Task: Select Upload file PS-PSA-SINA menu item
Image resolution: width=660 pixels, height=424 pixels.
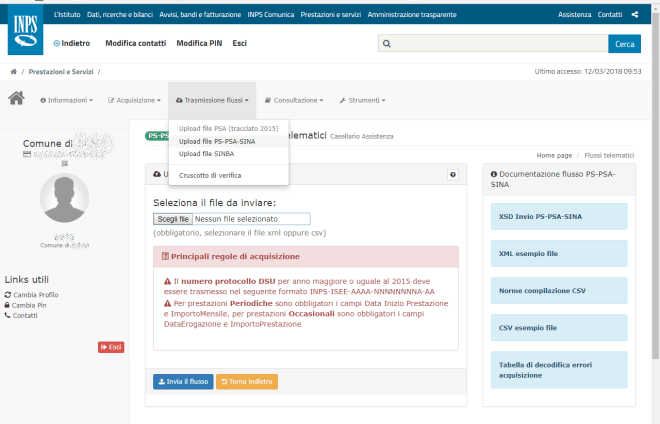Action: pos(216,141)
